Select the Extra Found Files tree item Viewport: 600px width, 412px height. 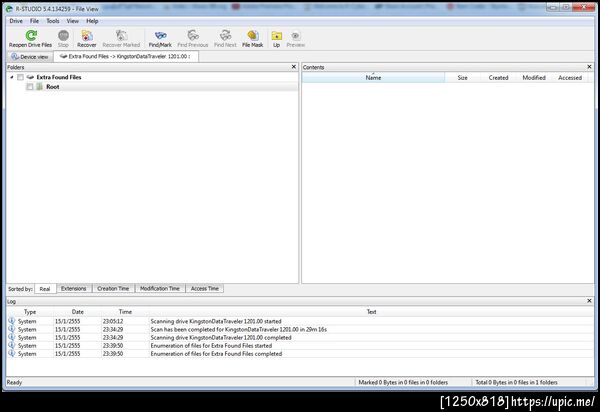point(59,77)
